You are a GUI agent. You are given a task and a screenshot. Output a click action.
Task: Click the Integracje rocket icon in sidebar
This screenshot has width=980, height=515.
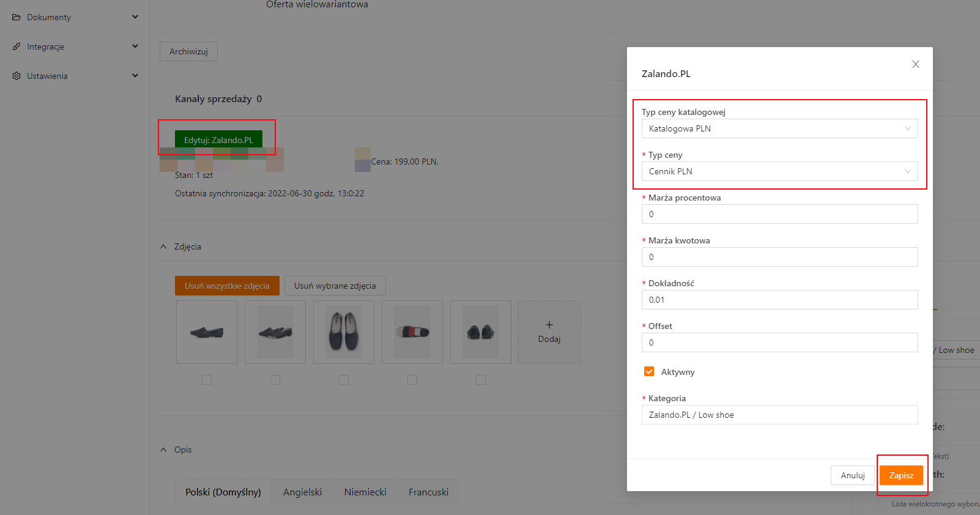point(17,46)
